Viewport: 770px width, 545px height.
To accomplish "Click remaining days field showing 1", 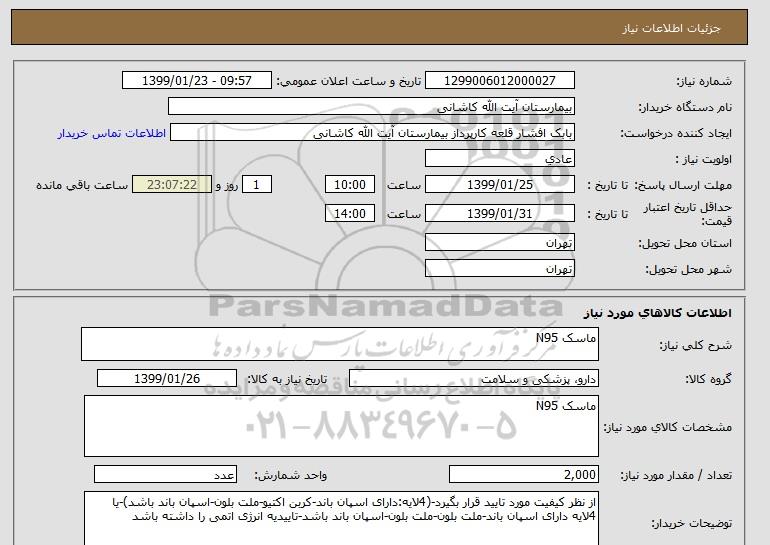I will tap(256, 185).
